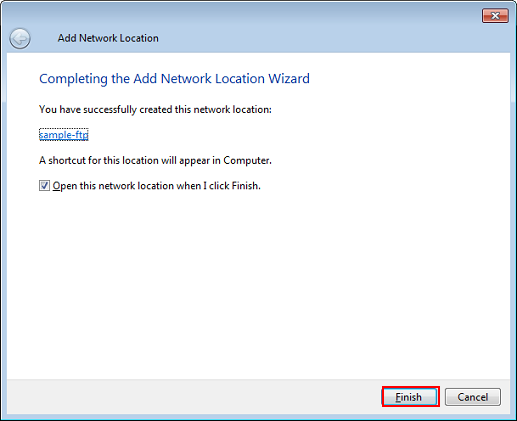This screenshot has height=421, width=517.
Task: Click the word 'Location' in the window title
Action: (x=139, y=38)
